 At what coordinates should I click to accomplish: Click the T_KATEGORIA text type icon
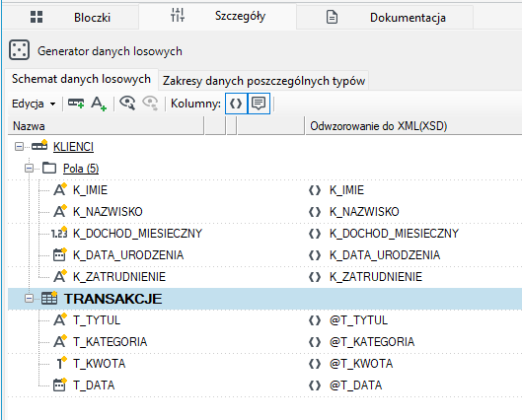60,341
